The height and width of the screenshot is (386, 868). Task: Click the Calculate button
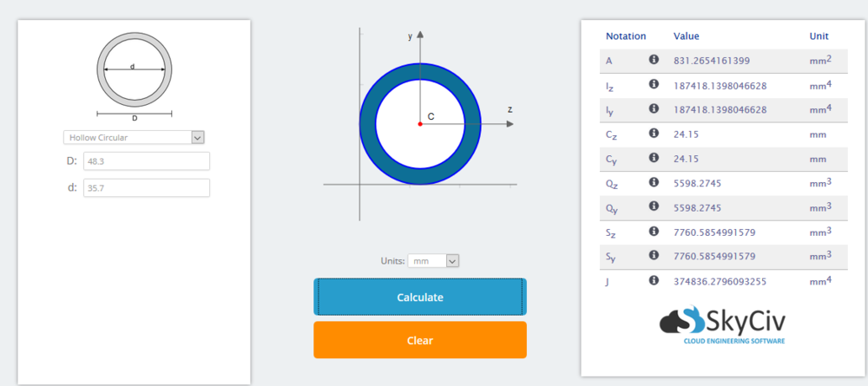pos(420,297)
